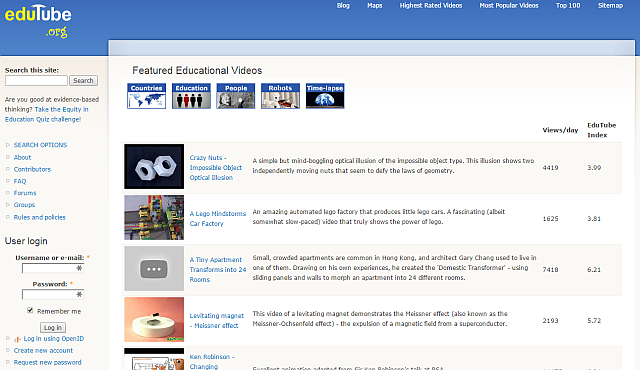
Task: Sort by the Views/day column header
Action: point(560,130)
